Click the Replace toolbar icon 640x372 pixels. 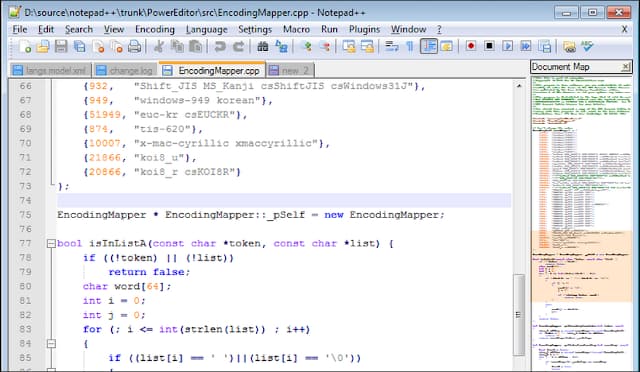[281, 47]
